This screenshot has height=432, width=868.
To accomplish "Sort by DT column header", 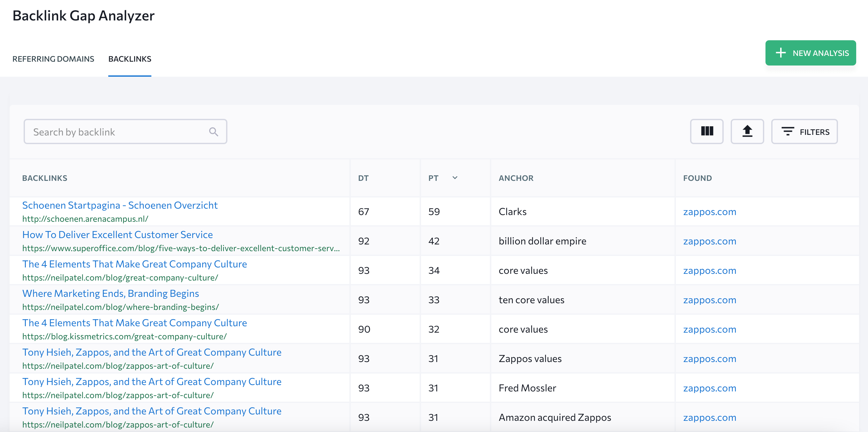I will [x=363, y=178].
